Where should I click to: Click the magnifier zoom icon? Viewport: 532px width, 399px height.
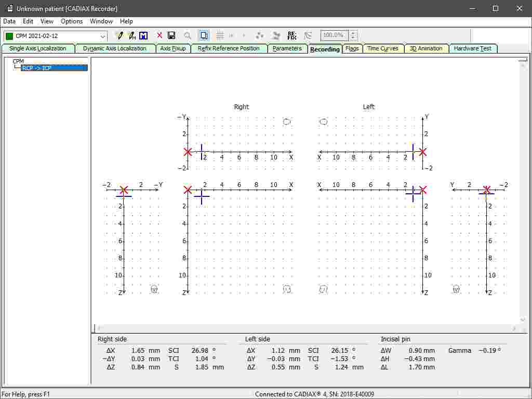tap(188, 35)
